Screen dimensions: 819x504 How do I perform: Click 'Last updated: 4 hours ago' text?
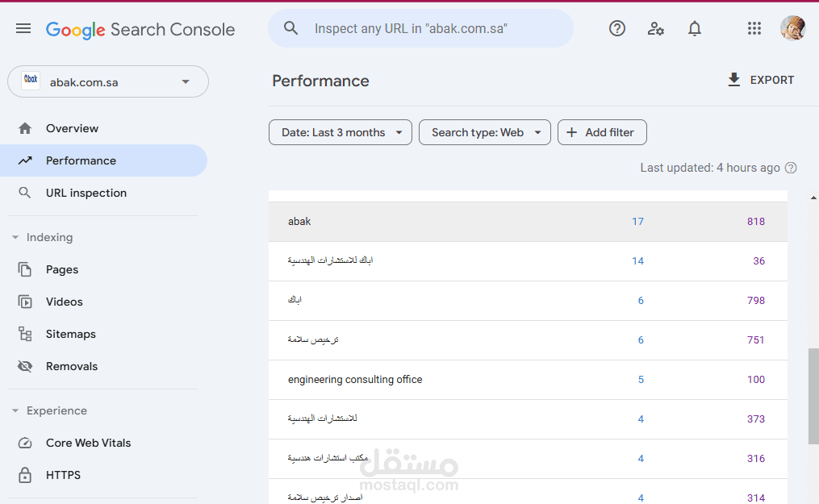(x=710, y=168)
